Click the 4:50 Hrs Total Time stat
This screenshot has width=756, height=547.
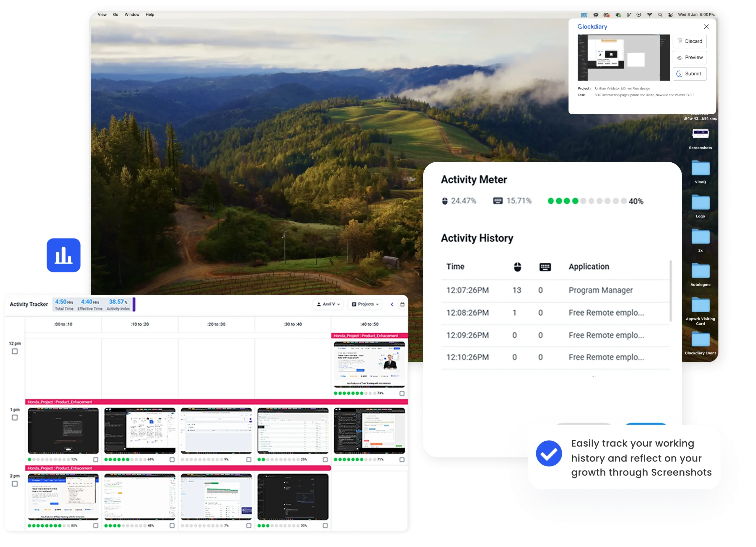click(64, 304)
